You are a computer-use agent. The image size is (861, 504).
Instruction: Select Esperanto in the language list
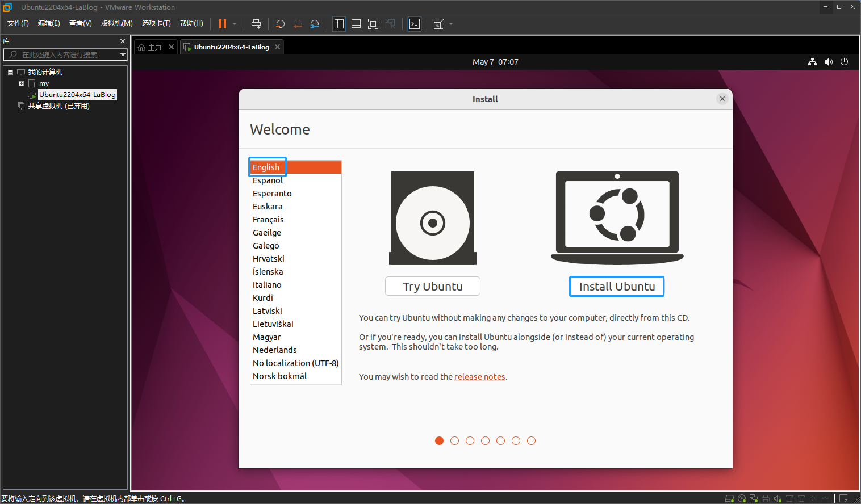click(x=296, y=194)
